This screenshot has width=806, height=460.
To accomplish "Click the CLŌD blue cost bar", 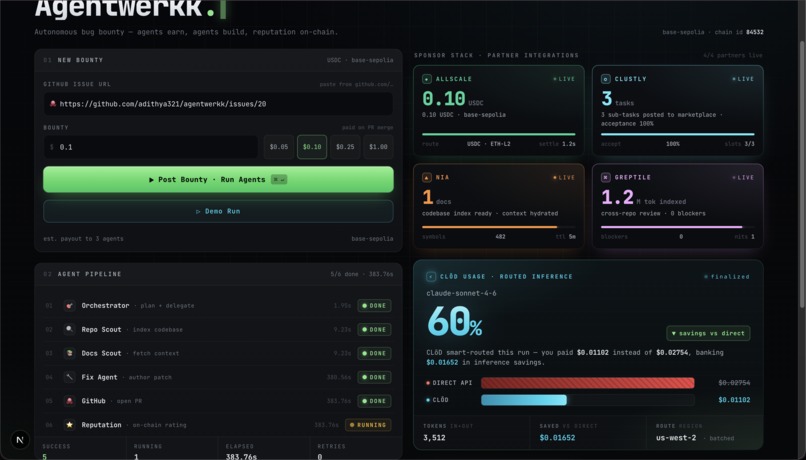I will [524, 400].
